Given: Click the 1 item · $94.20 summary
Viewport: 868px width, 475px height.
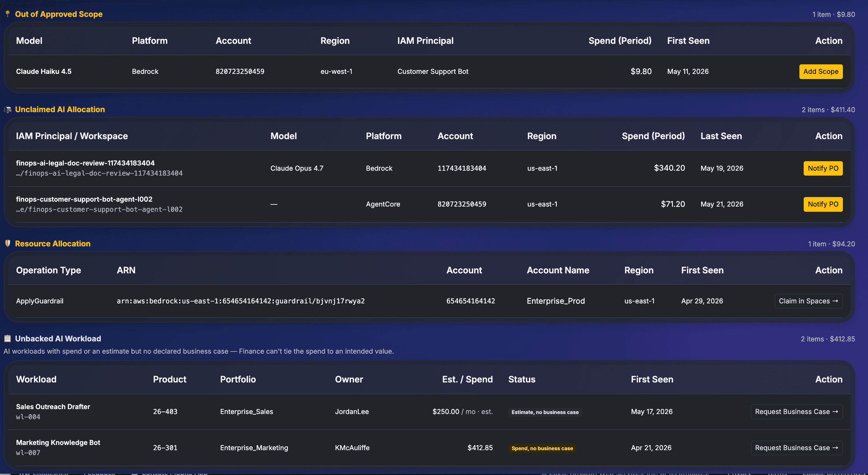Looking at the screenshot, I should [831, 244].
